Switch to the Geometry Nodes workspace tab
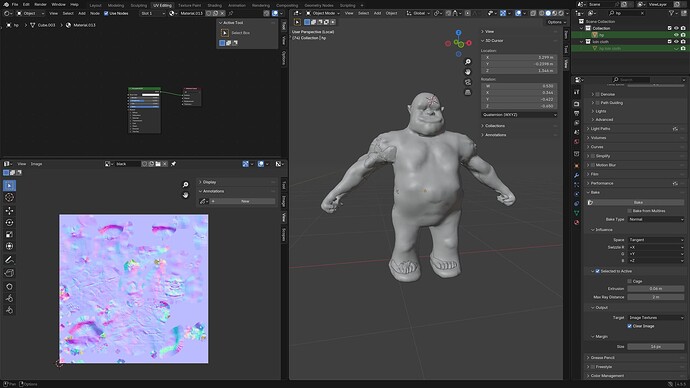Screen dimensions: 690x388 coord(319,5)
